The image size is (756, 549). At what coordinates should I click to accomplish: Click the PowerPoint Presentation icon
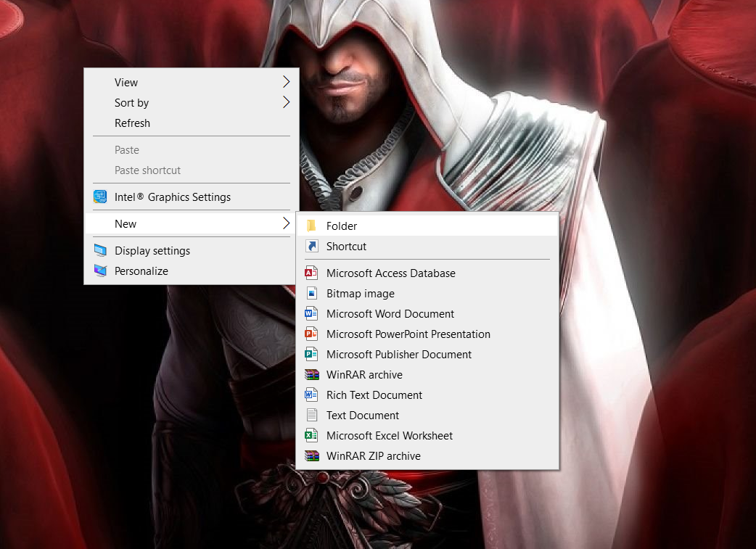pos(311,334)
